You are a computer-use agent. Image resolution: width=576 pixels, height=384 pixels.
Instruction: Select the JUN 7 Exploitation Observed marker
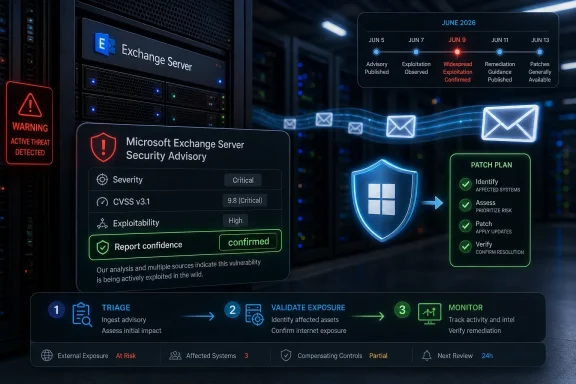click(x=416, y=52)
